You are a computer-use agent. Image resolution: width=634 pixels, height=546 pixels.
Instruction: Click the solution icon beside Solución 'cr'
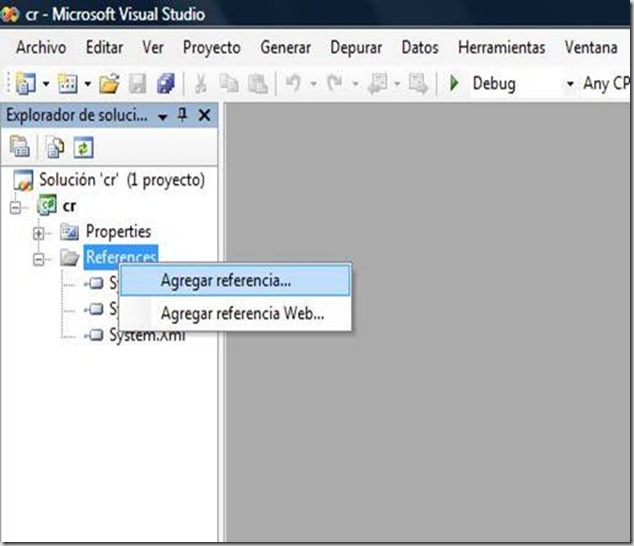coord(23,180)
